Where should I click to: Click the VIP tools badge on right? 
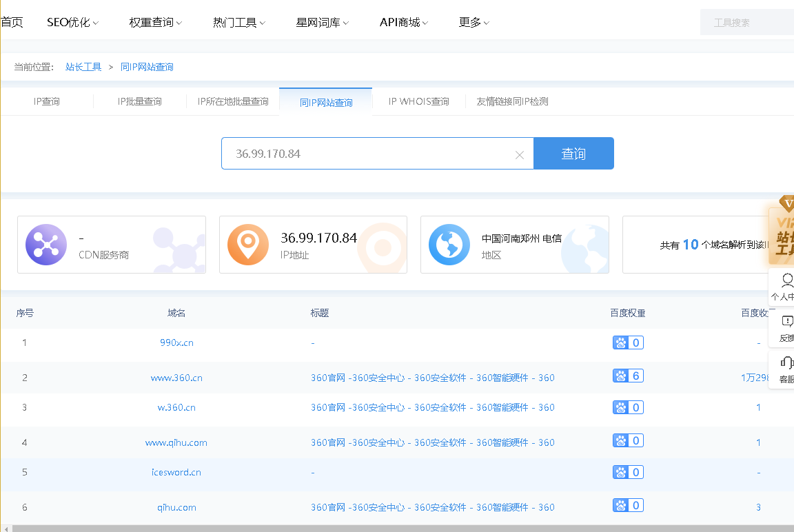point(781,237)
